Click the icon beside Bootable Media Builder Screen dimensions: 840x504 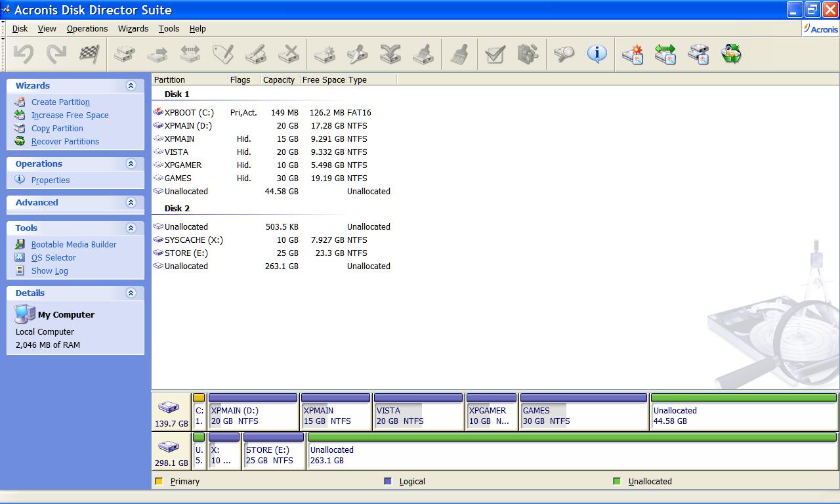20,244
